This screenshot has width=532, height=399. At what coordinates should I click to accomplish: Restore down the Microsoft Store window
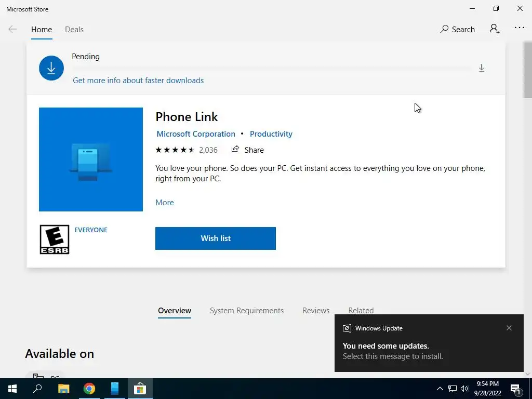coord(496,8)
